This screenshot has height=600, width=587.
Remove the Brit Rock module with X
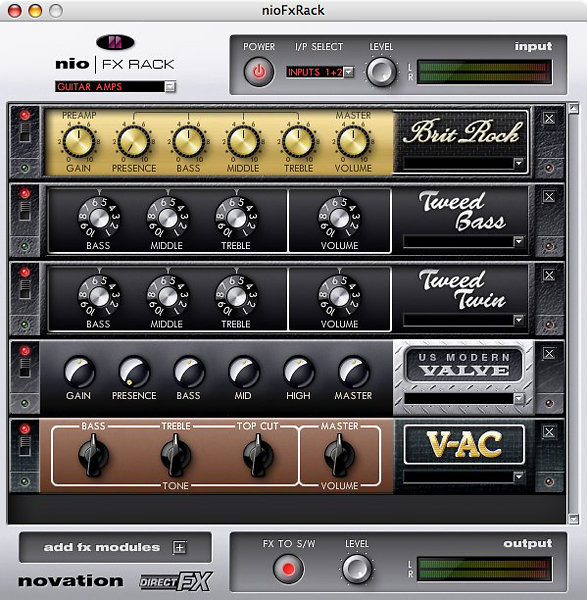click(549, 118)
